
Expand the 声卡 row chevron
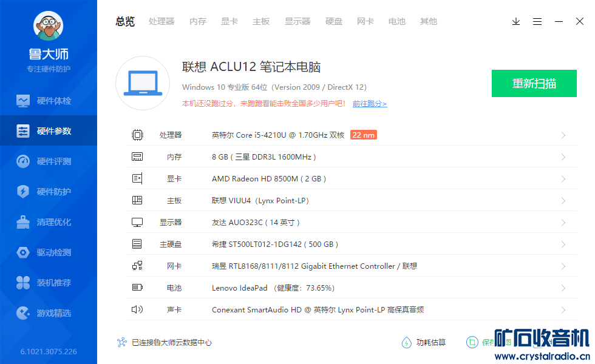[563, 310]
